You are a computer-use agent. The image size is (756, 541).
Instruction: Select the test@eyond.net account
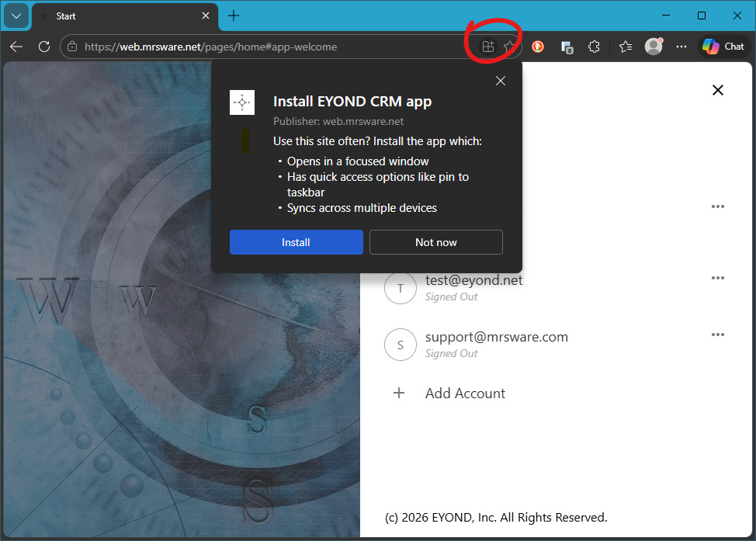click(x=474, y=288)
